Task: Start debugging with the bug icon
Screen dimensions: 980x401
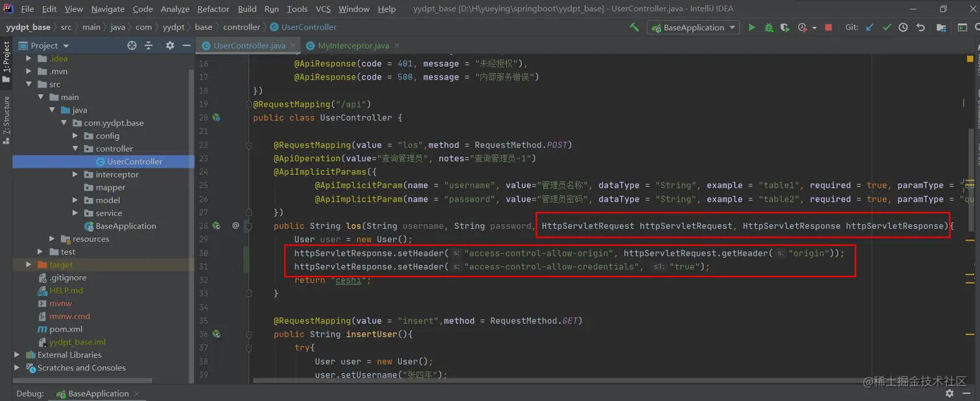Action: (769, 27)
